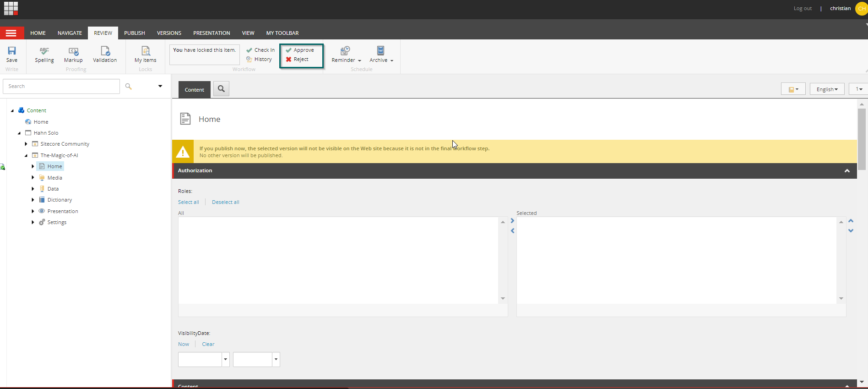The width and height of the screenshot is (868, 389).
Task: Switch to the Publish ribbon tab
Action: tap(135, 33)
